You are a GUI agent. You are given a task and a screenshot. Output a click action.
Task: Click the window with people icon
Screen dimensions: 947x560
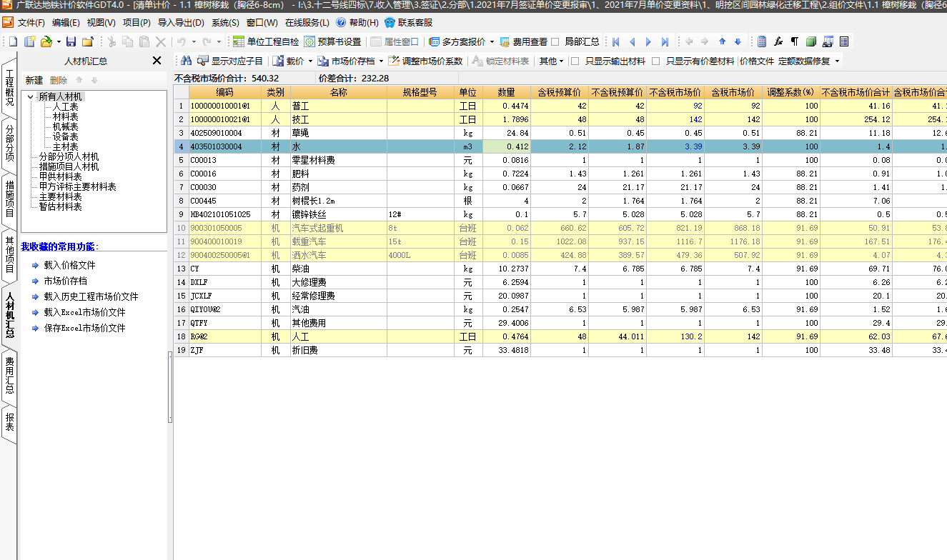(x=828, y=42)
